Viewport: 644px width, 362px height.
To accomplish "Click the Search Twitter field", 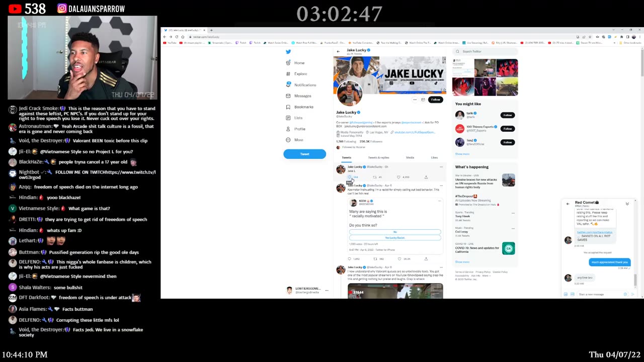I will (486, 51).
